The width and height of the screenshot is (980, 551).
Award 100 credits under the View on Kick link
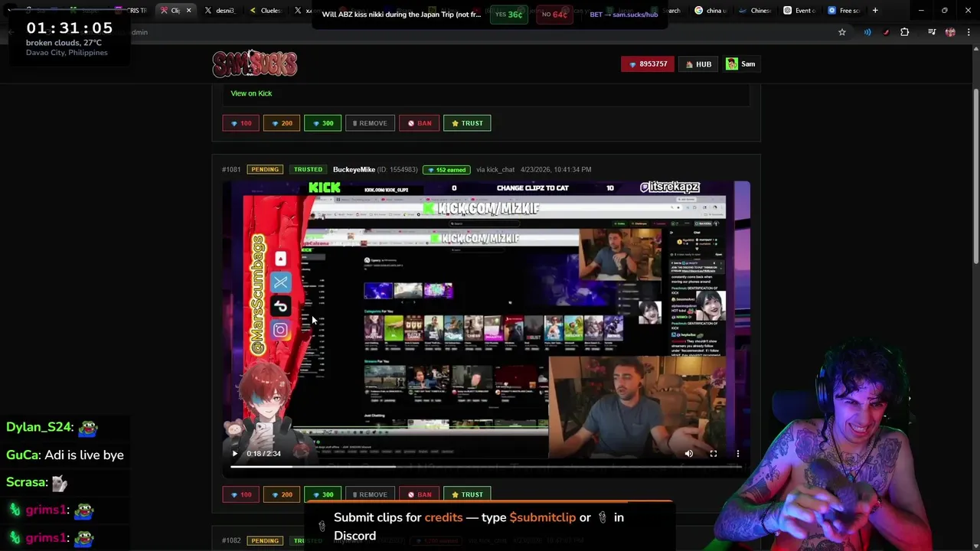coord(240,123)
